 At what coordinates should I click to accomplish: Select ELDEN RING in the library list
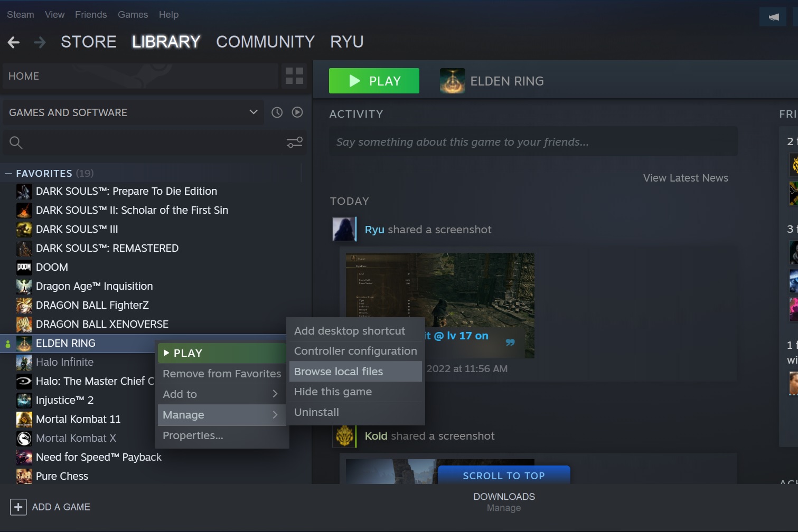[x=65, y=343]
